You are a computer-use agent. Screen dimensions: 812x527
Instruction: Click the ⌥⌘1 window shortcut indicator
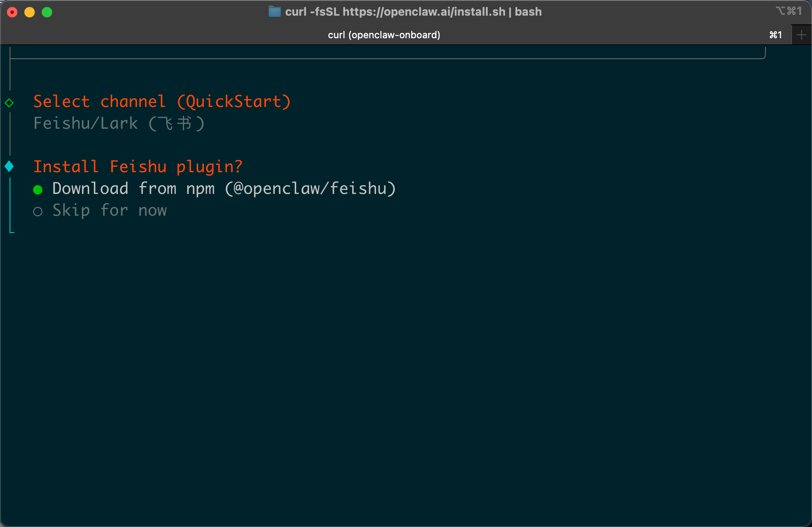coord(789,11)
